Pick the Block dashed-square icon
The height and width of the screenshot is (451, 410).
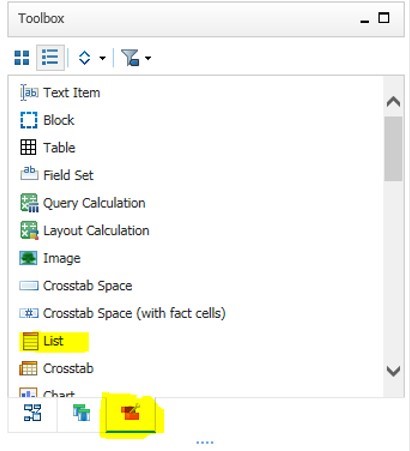pyautogui.click(x=29, y=120)
